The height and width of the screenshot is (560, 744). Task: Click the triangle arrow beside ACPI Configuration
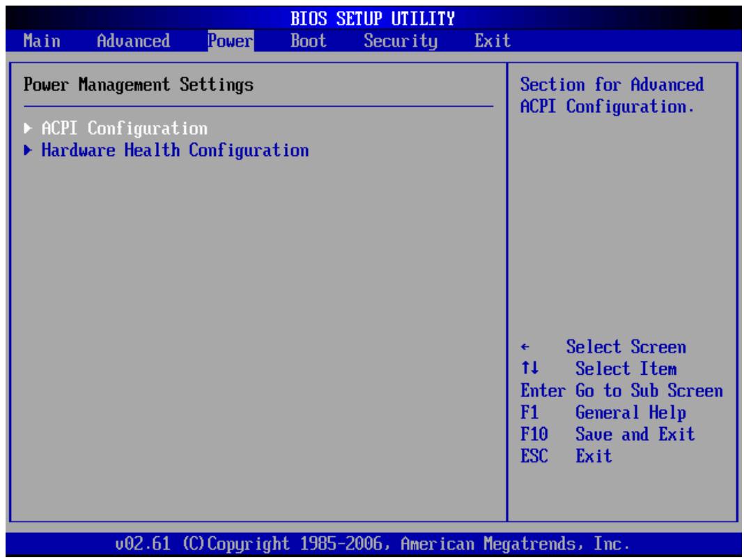(28, 128)
